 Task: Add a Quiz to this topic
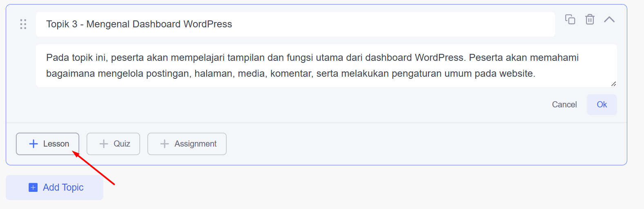click(x=114, y=144)
